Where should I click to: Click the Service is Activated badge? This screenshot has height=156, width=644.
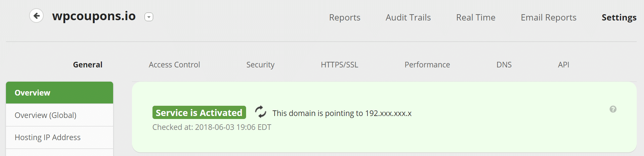[x=199, y=113]
